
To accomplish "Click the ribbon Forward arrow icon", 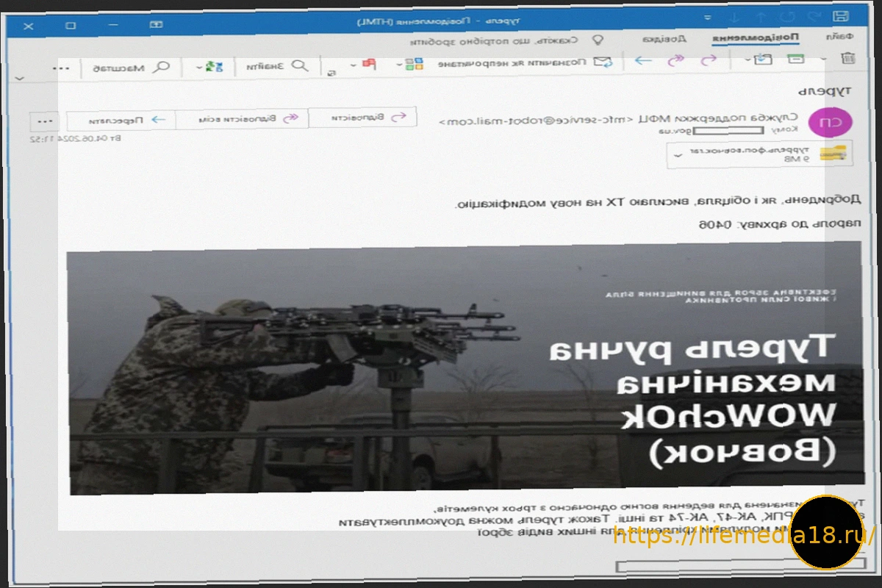I will (644, 61).
